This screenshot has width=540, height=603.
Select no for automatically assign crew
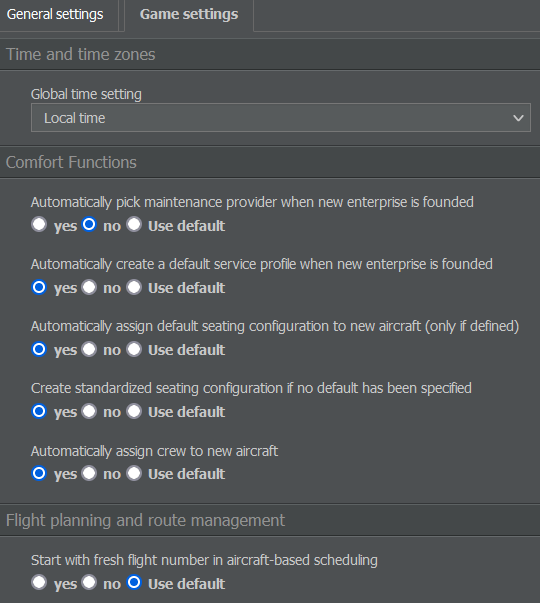[x=89, y=473]
